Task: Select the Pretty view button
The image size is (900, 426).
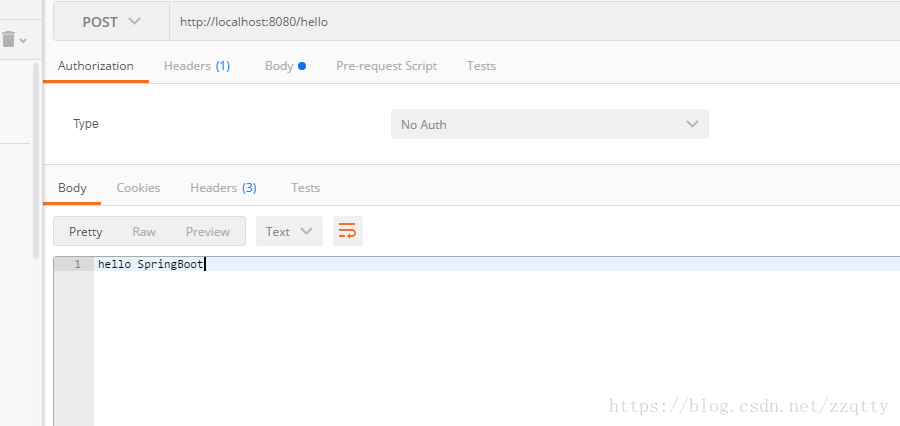Action: (86, 231)
